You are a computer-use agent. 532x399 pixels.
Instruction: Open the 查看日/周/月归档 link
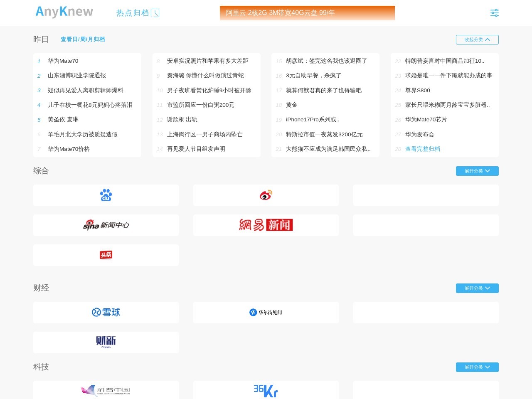[x=83, y=39]
